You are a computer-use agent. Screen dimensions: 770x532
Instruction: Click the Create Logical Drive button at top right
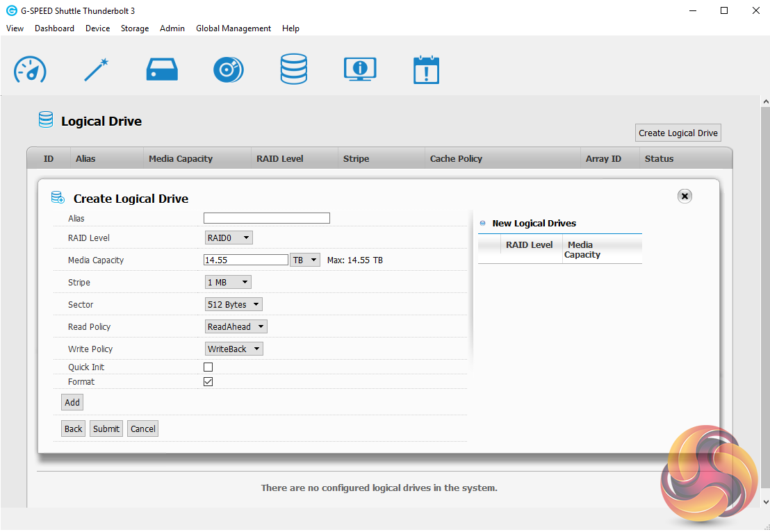pyautogui.click(x=678, y=133)
